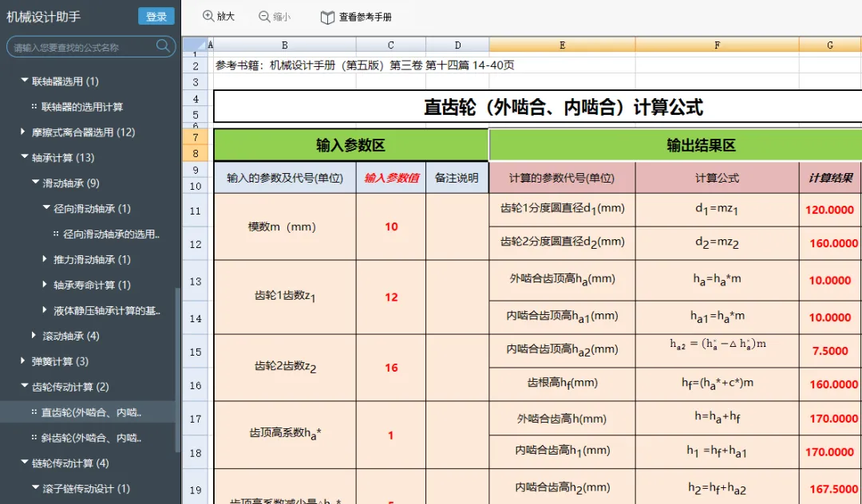Expand the 推力滑动轴承 (1) node

(45, 259)
